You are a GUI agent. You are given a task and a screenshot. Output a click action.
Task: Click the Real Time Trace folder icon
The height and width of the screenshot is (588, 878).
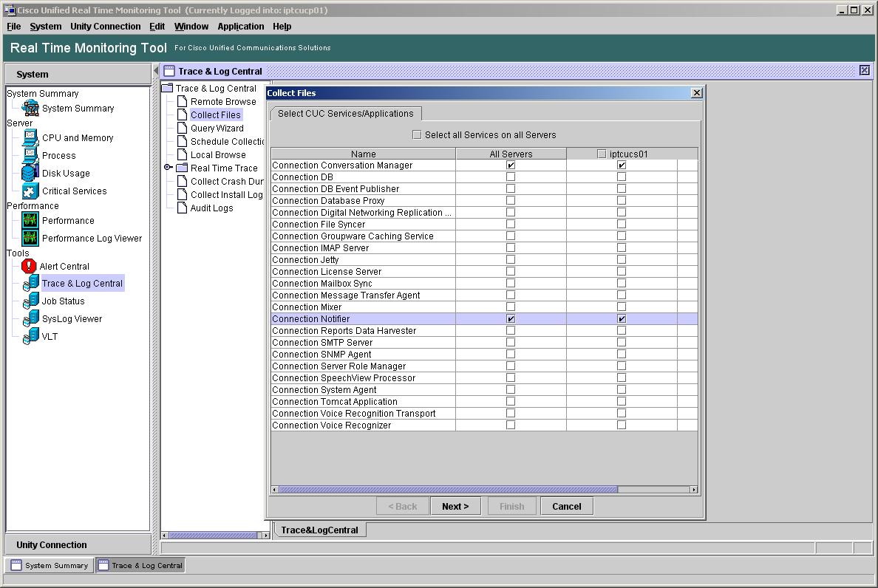182,168
